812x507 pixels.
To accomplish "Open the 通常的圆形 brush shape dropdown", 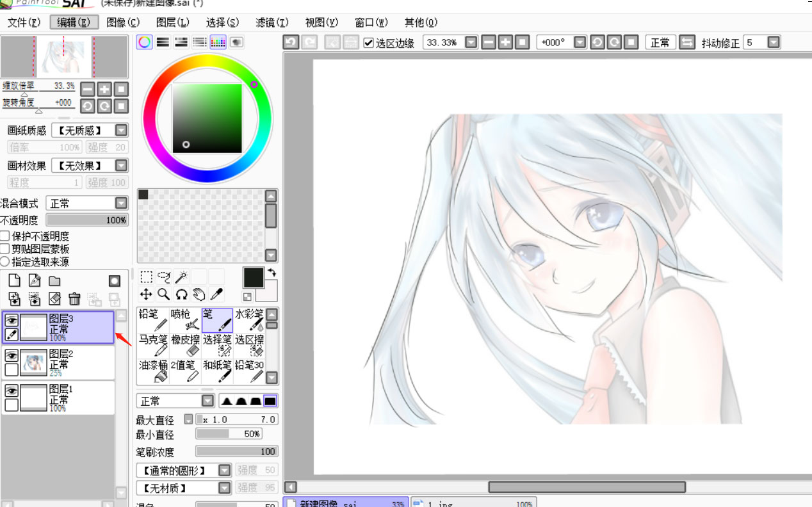I will coord(224,471).
